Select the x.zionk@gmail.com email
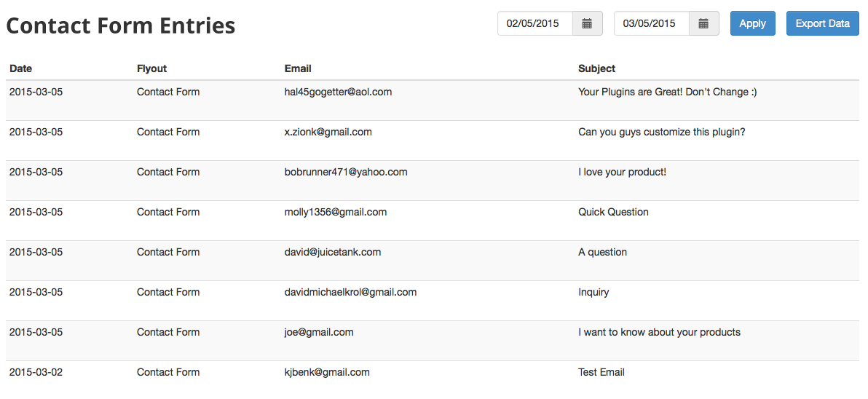Image resolution: width=868 pixels, height=399 pixels. point(328,132)
